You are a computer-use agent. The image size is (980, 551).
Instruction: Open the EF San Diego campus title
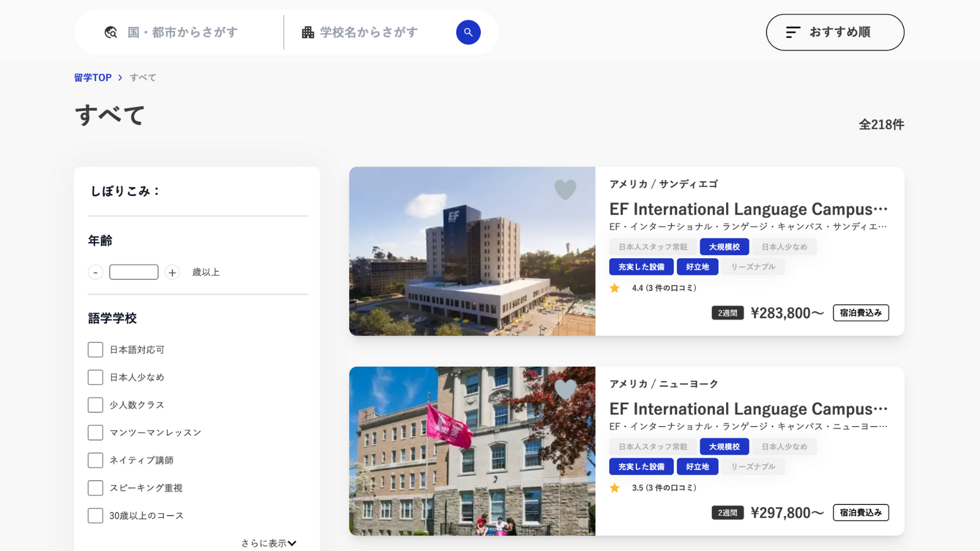pyautogui.click(x=748, y=209)
